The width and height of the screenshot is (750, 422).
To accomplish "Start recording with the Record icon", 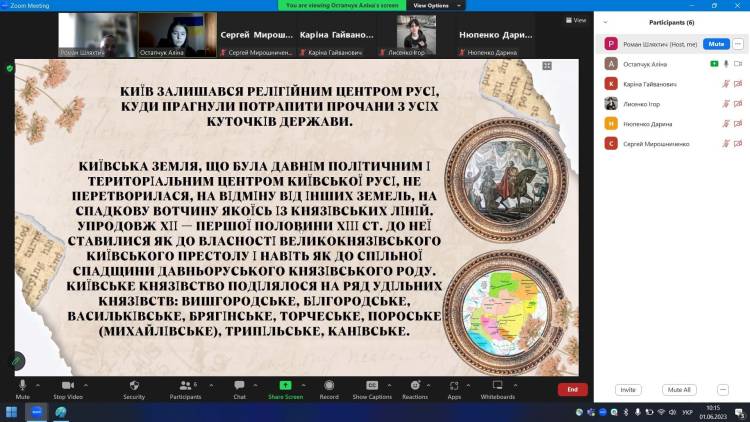I will tap(329, 386).
